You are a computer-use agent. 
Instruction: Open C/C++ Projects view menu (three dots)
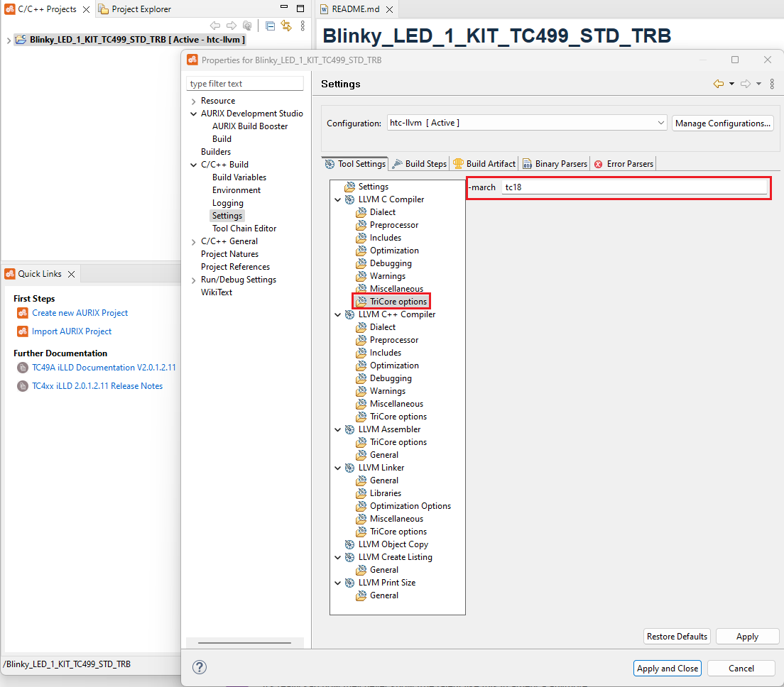pyautogui.click(x=303, y=26)
